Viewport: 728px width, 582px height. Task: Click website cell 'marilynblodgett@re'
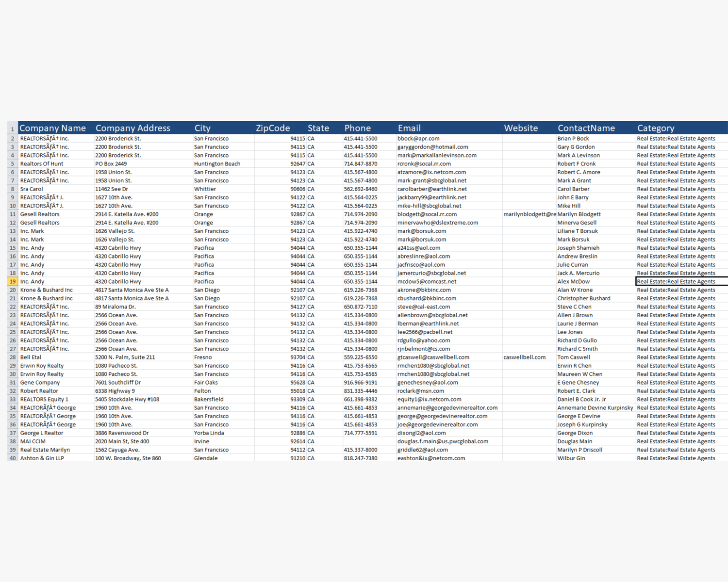(x=529, y=214)
